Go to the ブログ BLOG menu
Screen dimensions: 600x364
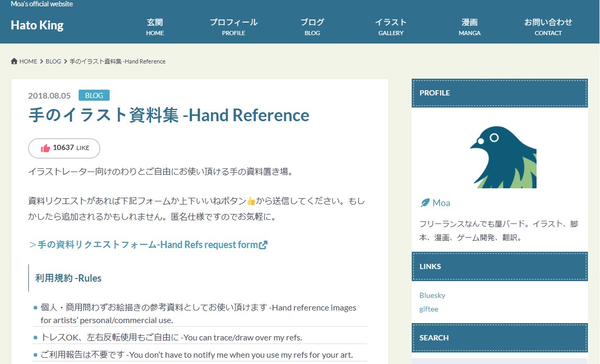click(x=312, y=27)
